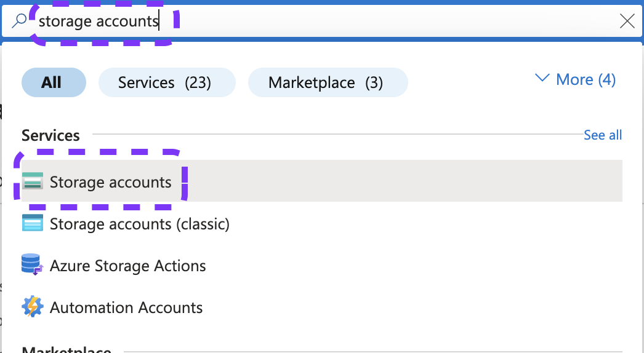The width and height of the screenshot is (644, 353).
Task: Click the Automation Accounts gear icon
Action: pyautogui.click(x=33, y=307)
